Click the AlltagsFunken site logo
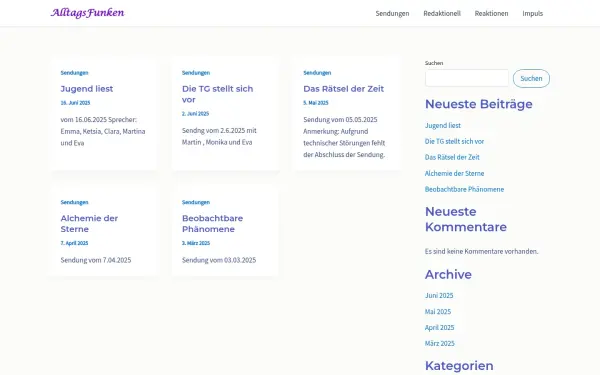 pos(88,13)
